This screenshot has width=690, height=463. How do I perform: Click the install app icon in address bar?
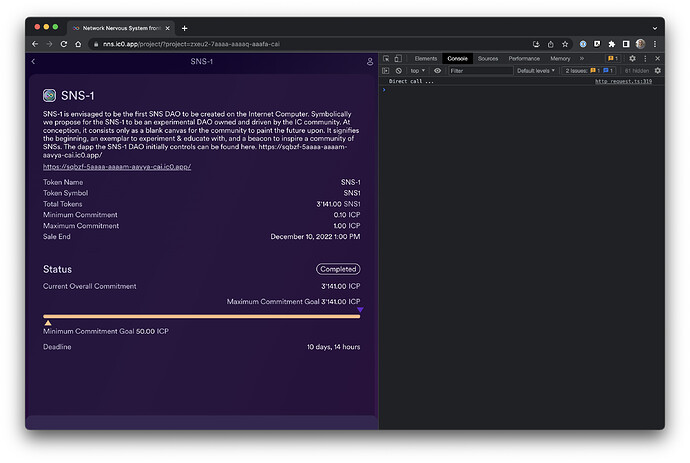click(x=536, y=44)
